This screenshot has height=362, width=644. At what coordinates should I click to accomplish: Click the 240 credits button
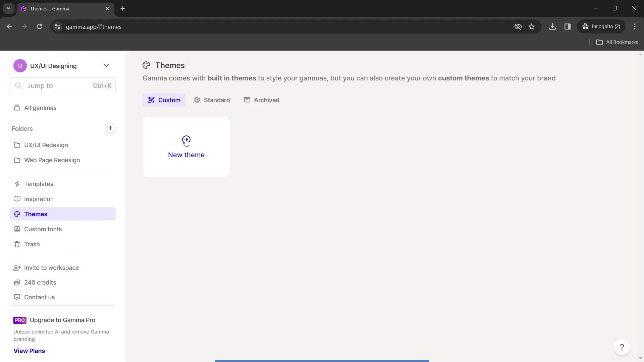pyautogui.click(x=40, y=283)
